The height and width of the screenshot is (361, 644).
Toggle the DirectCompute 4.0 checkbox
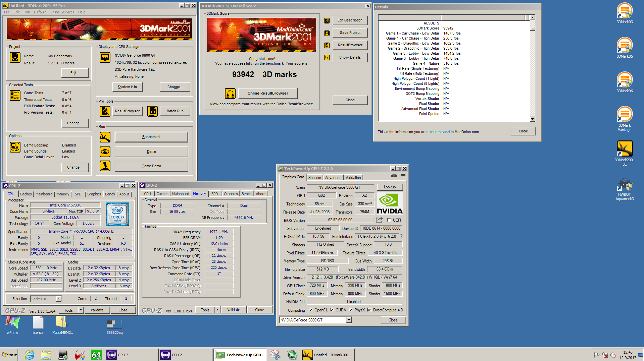[369, 310]
